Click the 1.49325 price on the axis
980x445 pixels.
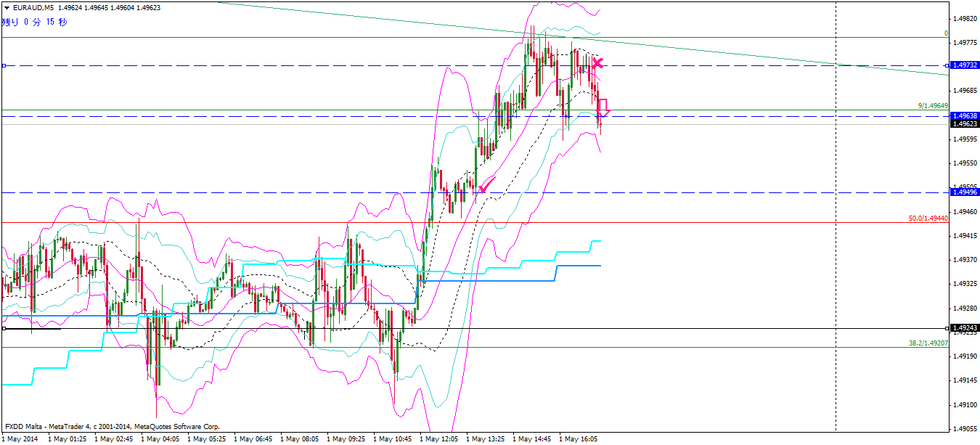[x=966, y=284]
